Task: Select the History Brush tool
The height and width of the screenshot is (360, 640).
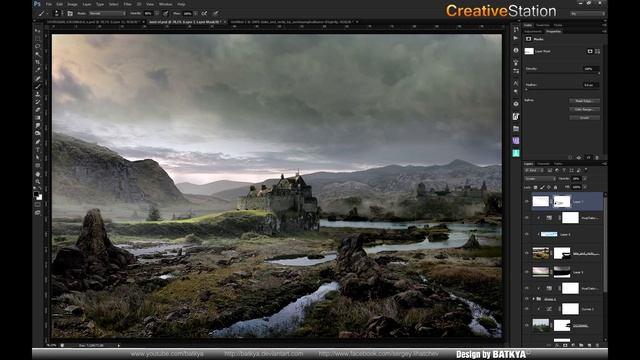Action: point(38,102)
